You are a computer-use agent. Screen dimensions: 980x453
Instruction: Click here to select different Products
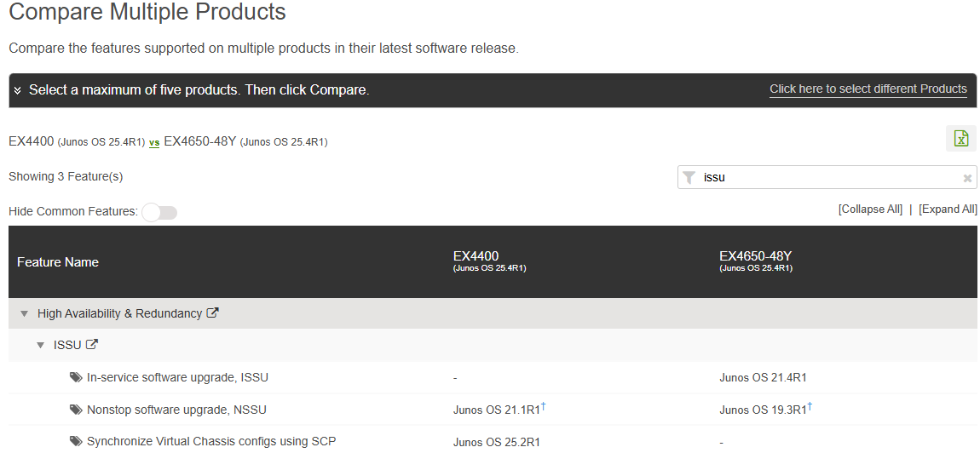coord(868,89)
